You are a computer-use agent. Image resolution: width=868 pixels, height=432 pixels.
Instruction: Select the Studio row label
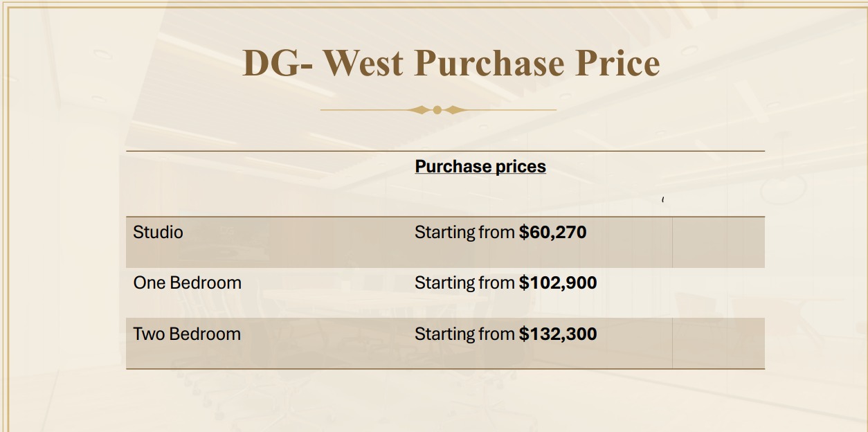pyautogui.click(x=159, y=232)
